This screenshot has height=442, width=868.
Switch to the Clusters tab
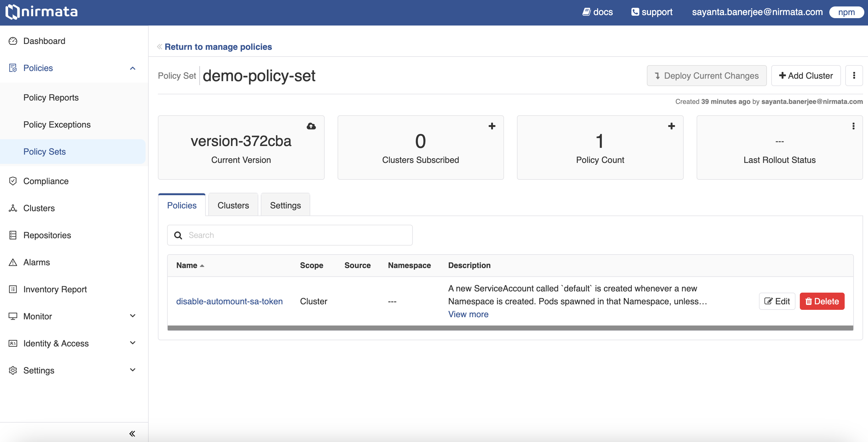pos(233,205)
